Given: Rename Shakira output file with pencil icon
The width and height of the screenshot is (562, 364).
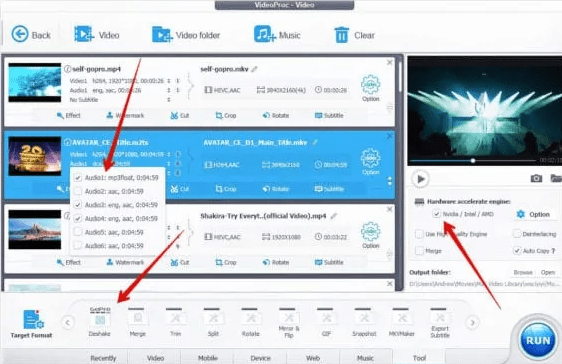Looking at the screenshot, I should 334,216.
